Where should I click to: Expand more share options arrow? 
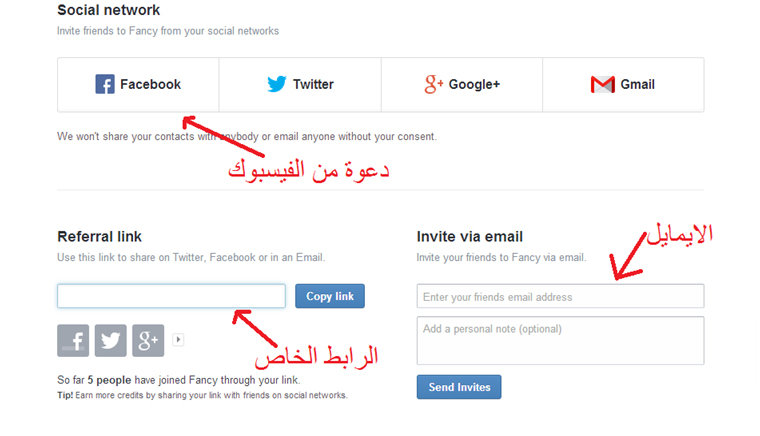click(x=178, y=339)
